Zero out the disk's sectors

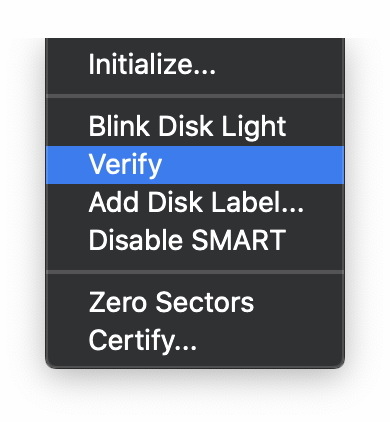[195, 302]
